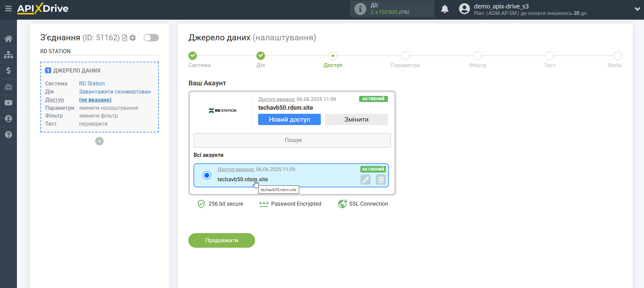
Task: Click Доступ видано date in account list
Action: coord(256,169)
